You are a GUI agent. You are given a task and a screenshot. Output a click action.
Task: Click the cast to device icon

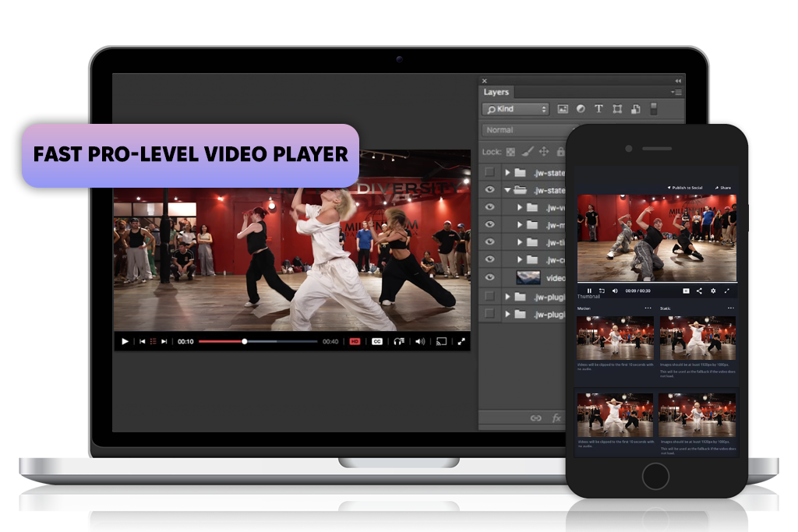pyautogui.click(x=441, y=341)
